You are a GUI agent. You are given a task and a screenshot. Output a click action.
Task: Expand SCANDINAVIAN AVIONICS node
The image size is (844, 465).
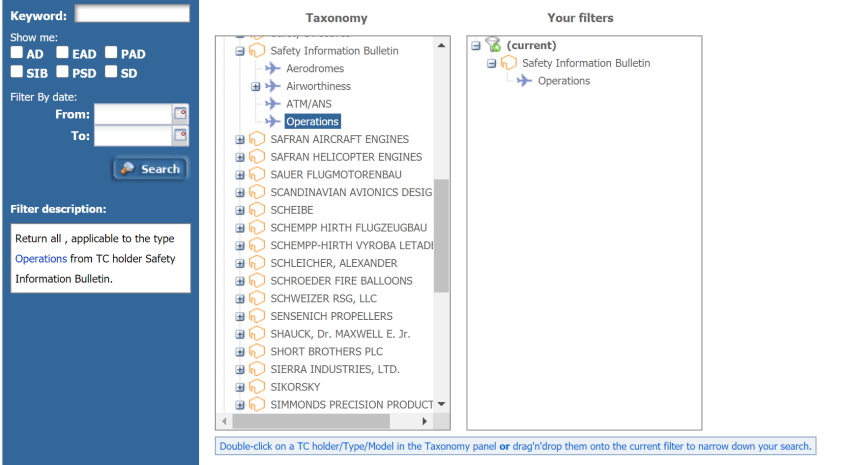[240, 193]
